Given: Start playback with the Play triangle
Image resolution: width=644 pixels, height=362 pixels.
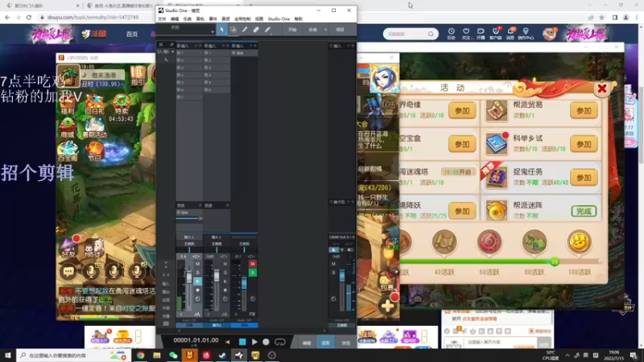Looking at the screenshot, I should 254,341.
